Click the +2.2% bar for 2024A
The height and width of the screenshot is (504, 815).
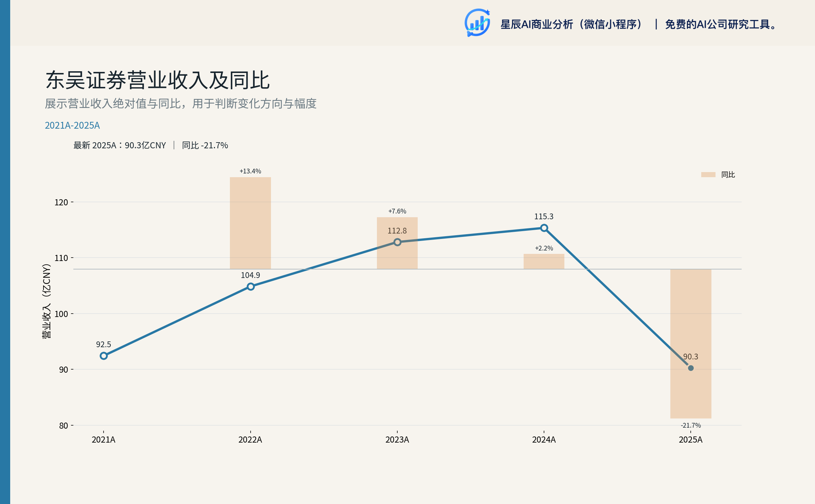544,261
